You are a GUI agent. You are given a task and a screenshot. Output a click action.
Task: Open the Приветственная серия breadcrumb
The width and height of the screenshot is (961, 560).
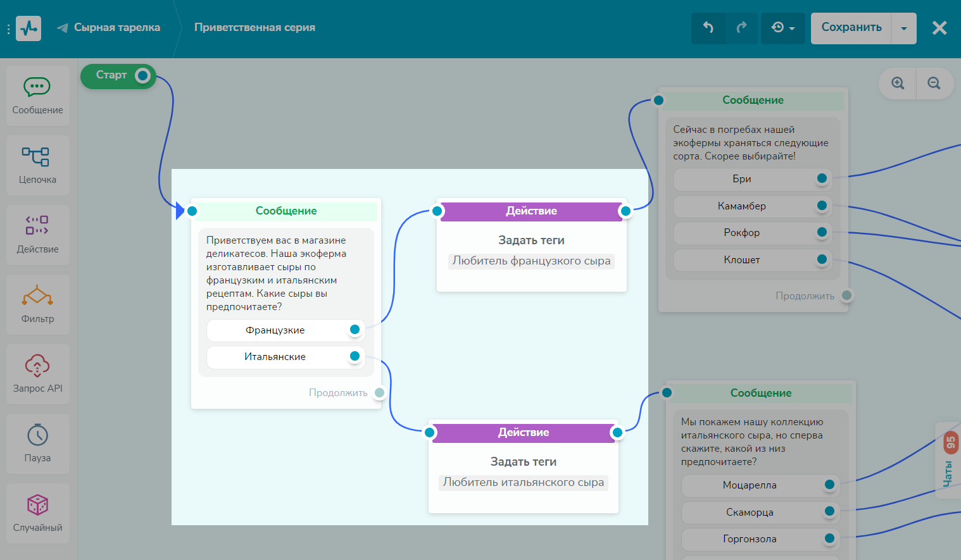pyautogui.click(x=254, y=28)
